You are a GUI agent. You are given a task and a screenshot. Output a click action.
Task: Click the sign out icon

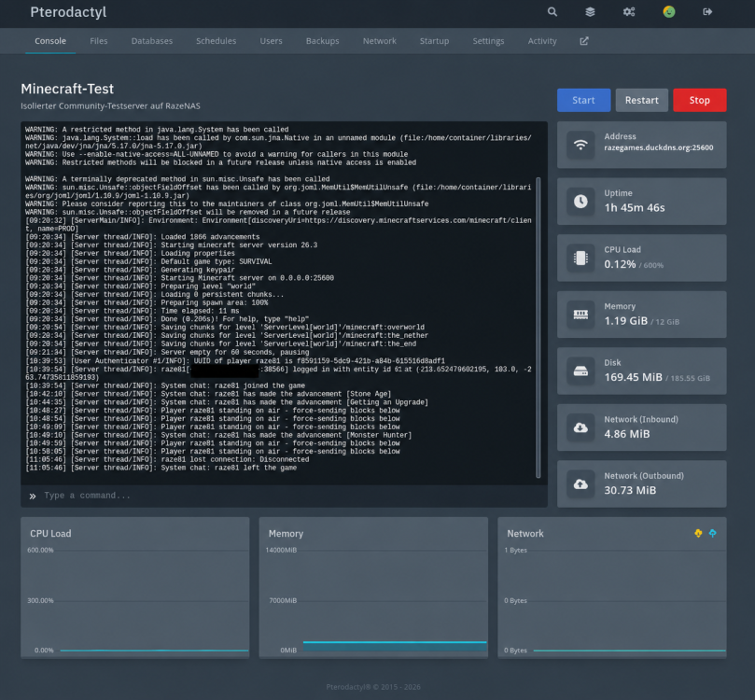point(707,12)
